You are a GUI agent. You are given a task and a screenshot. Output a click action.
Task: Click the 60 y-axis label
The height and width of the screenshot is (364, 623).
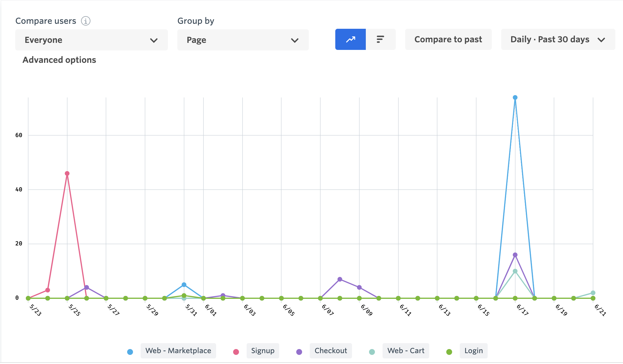19,135
